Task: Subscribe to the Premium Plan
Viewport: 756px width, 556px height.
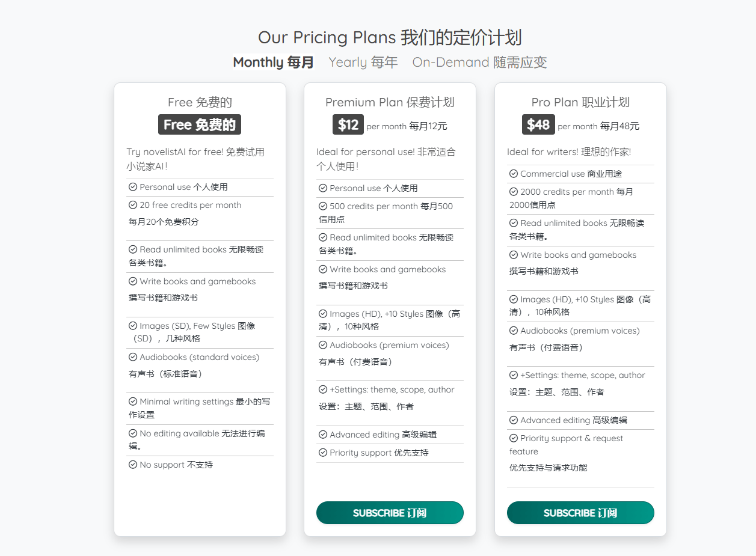Action: pyautogui.click(x=390, y=513)
